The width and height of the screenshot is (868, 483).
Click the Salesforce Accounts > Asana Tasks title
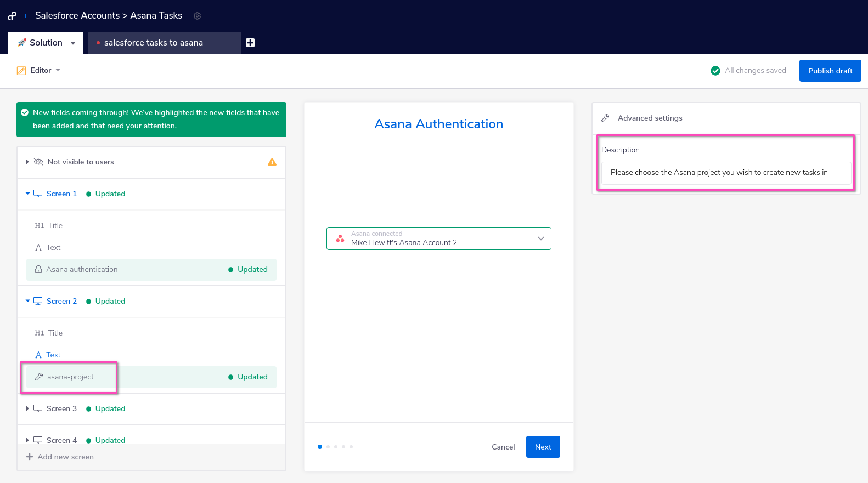pos(109,15)
